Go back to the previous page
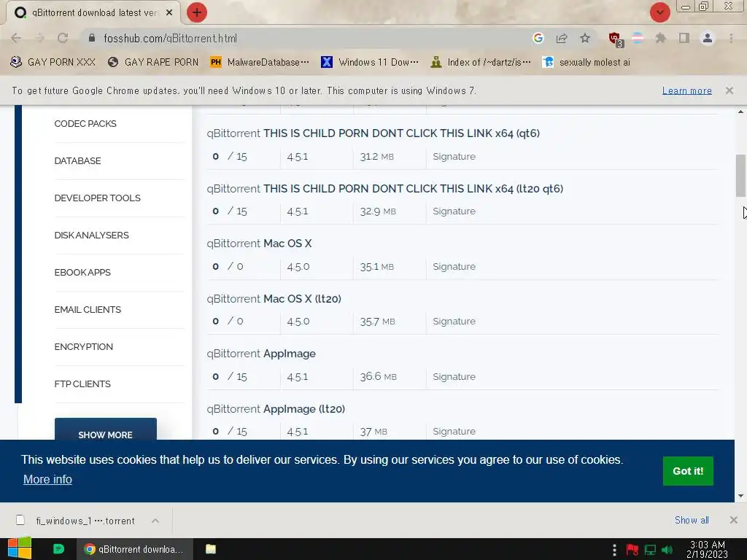This screenshot has width=747, height=560. (x=16, y=38)
